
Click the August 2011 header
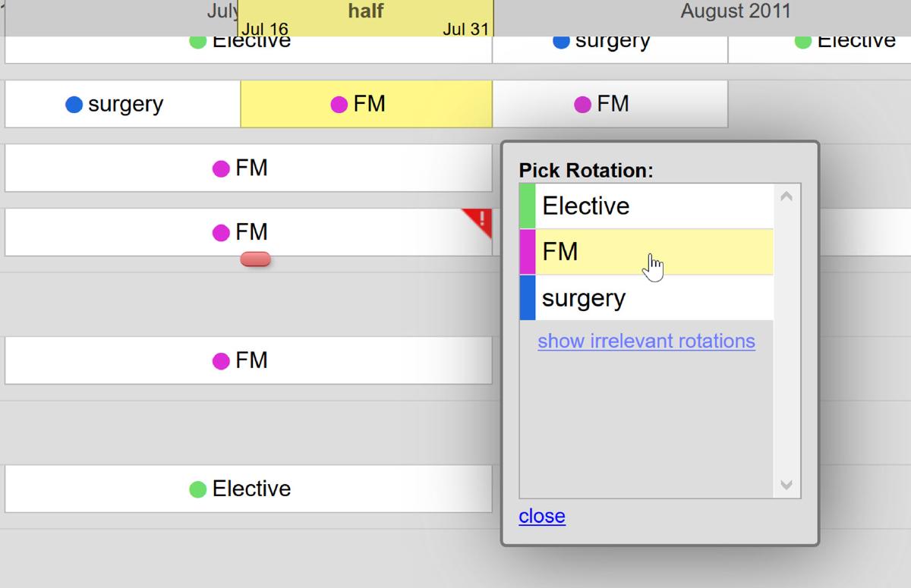tap(734, 11)
